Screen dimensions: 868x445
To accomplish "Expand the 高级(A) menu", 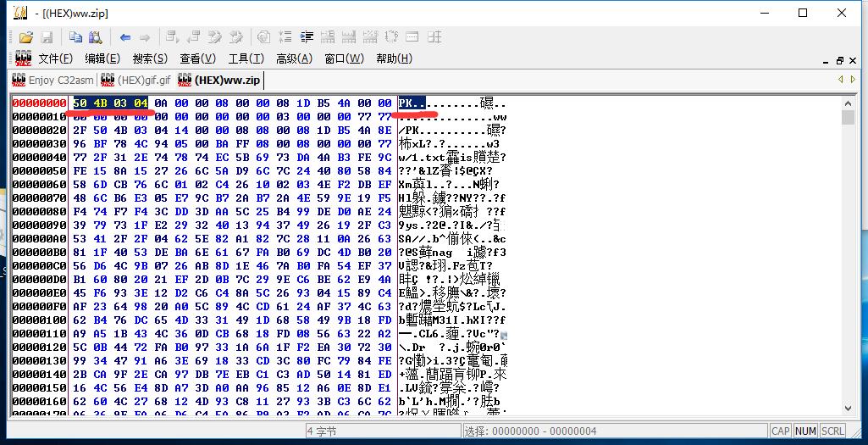I will point(293,58).
